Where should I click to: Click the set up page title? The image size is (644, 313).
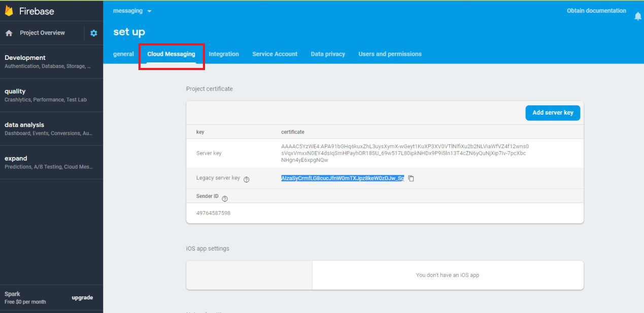tap(129, 32)
